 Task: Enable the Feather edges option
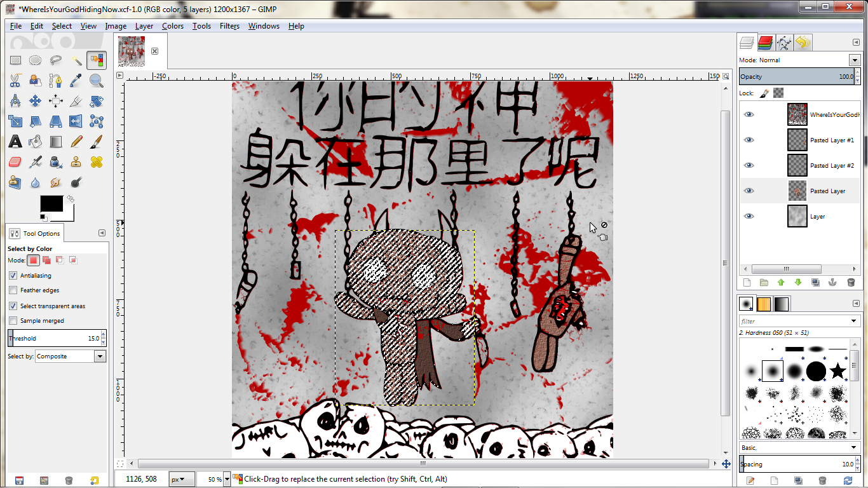click(13, 290)
